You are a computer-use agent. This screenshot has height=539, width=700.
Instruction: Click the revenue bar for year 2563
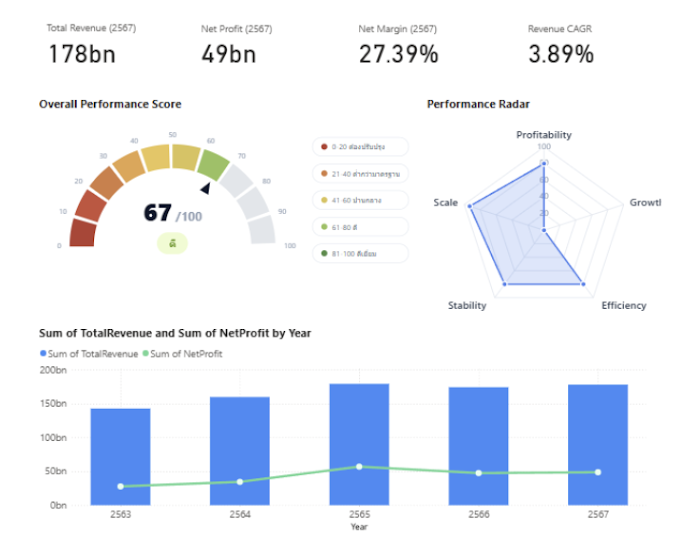click(x=121, y=457)
